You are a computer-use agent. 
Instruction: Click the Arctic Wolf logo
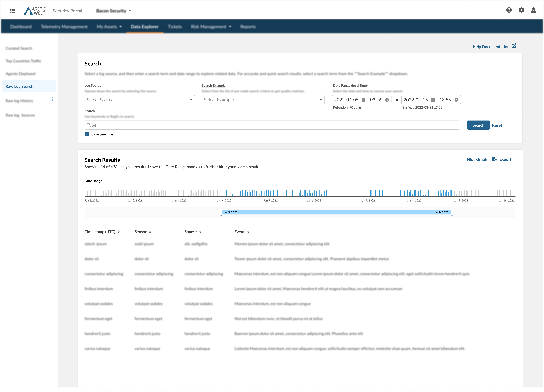pos(35,11)
